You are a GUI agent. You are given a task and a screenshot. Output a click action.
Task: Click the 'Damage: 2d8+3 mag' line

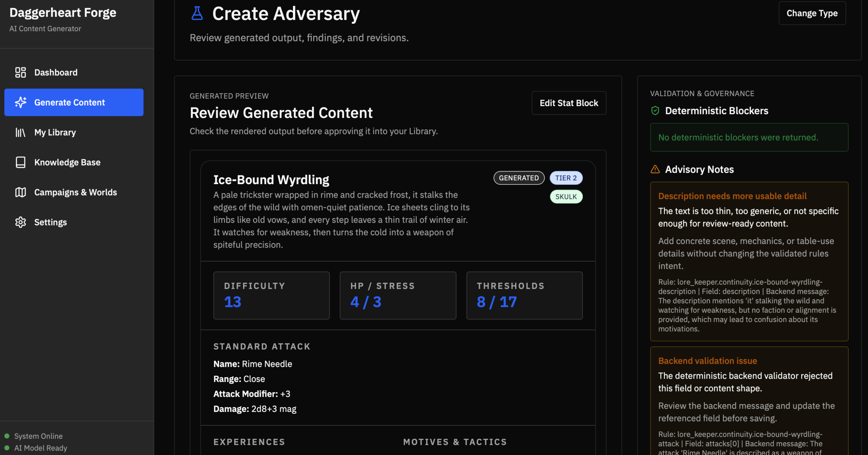tap(255, 409)
